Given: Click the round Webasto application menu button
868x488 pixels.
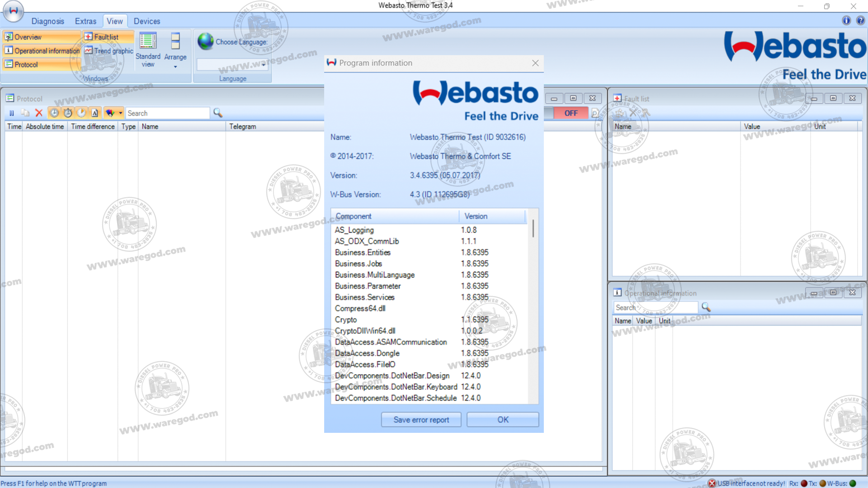Looking at the screenshot, I should point(14,11).
